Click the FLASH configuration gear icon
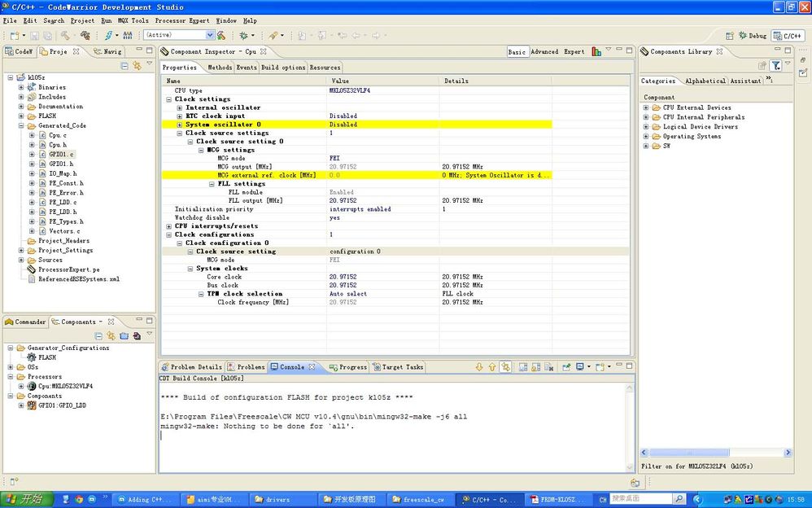Image resolution: width=812 pixels, height=508 pixels. click(32, 357)
